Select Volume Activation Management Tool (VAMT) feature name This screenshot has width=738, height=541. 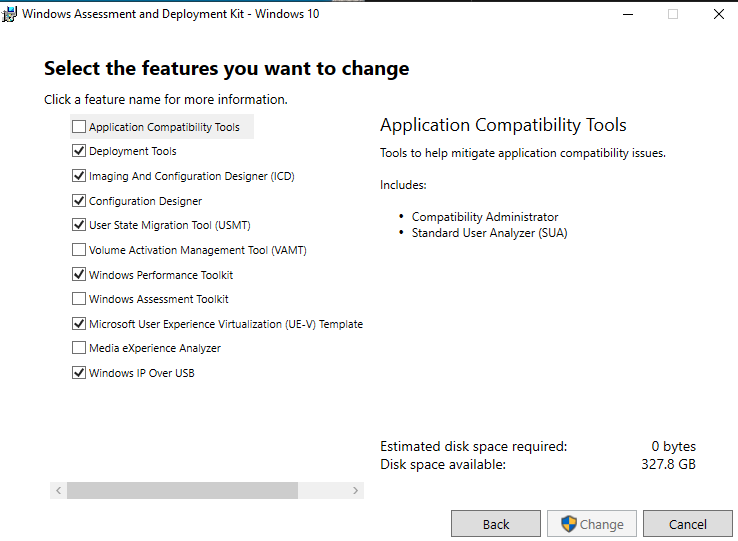coord(198,250)
